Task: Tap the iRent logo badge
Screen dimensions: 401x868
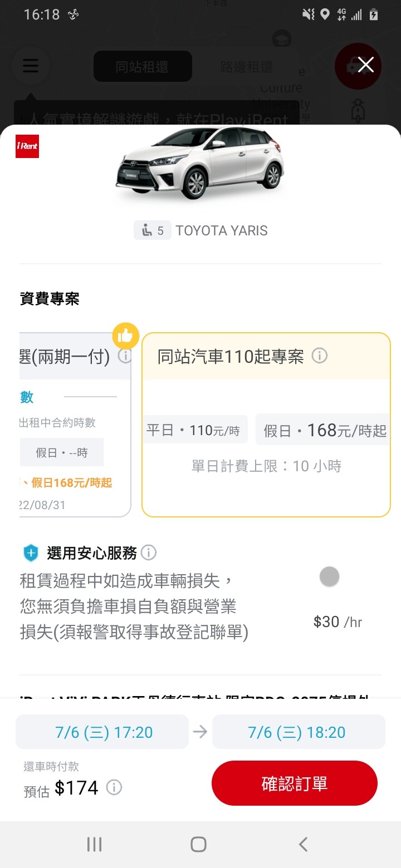Action: click(27, 146)
